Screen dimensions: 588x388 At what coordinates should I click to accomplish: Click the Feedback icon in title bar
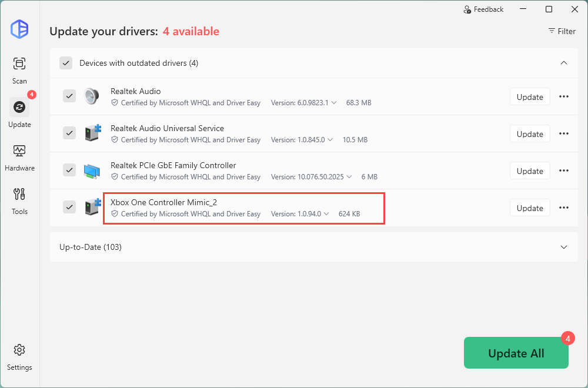click(467, 9)
